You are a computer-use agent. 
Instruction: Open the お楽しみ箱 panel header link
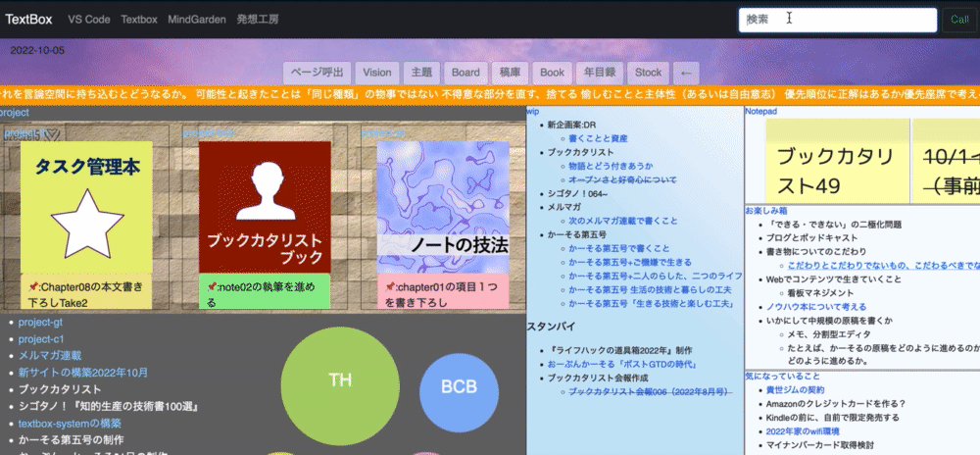coord(765,211)
